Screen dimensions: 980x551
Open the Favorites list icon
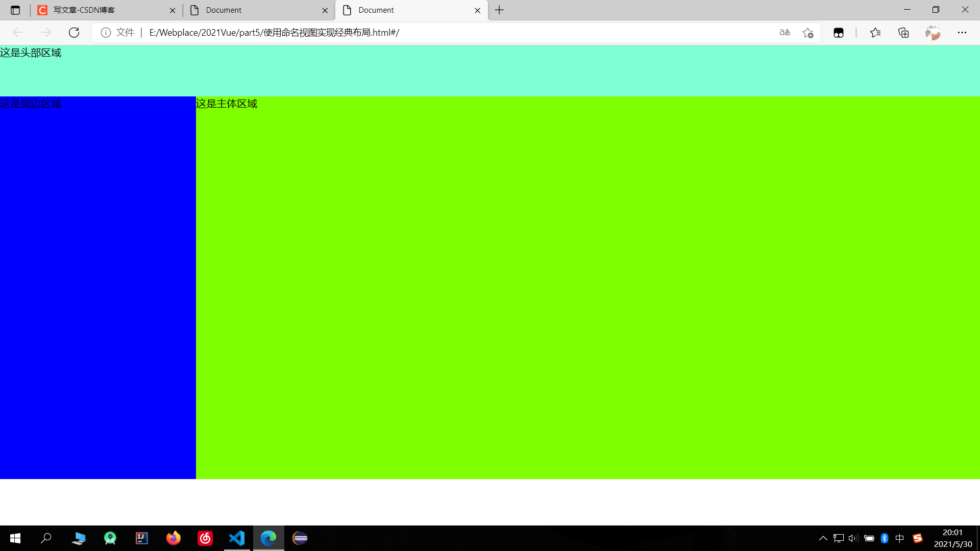(x=875, y=33)
